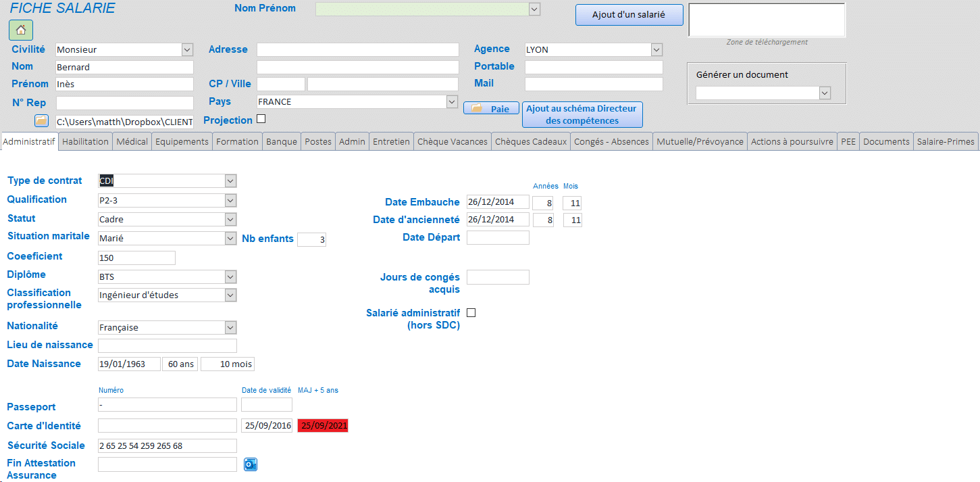This screenshot has width=980, height=482.
Task: Expand the Type de contrat dropdown
Action: coord(231,181)
